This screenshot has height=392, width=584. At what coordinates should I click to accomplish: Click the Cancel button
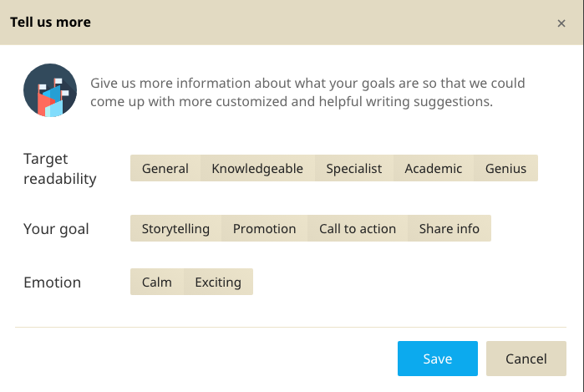click(526, 359)
